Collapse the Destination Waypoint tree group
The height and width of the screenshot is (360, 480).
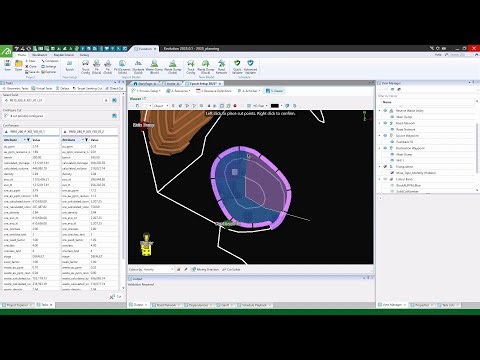click(380, 148)
